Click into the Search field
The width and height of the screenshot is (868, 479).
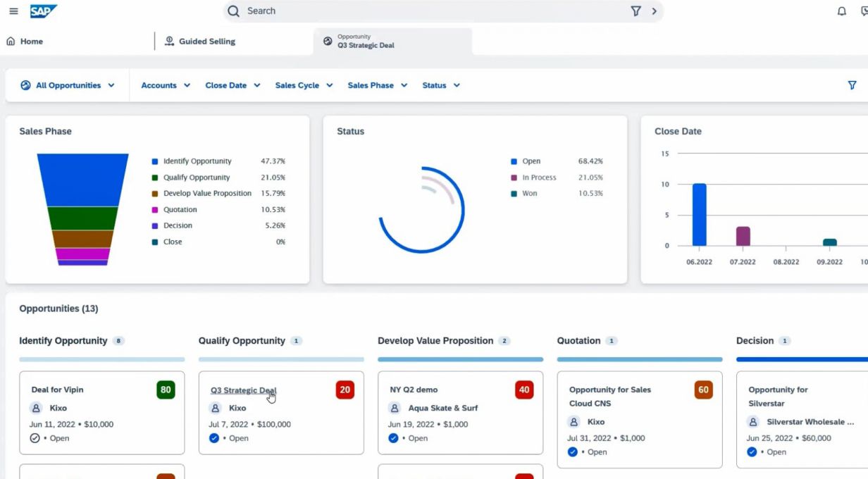(430, 11)
